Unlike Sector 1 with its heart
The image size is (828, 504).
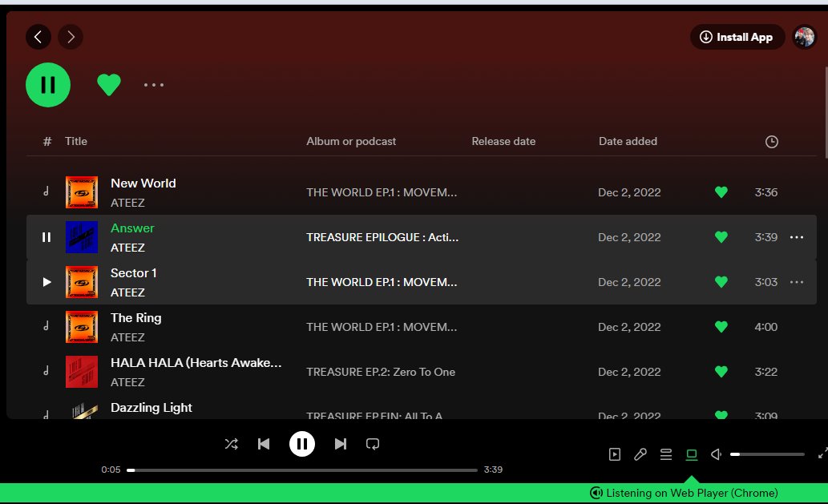721,282
